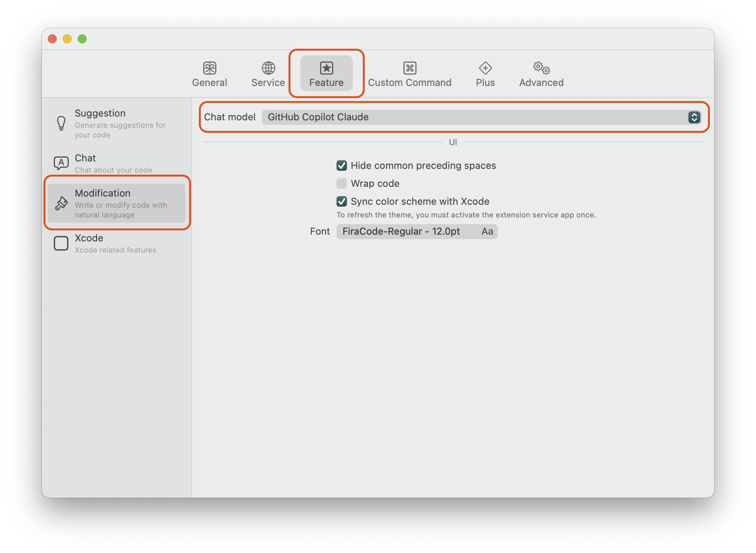
Task: Click the Feature star icon
Action: (326, 68)
